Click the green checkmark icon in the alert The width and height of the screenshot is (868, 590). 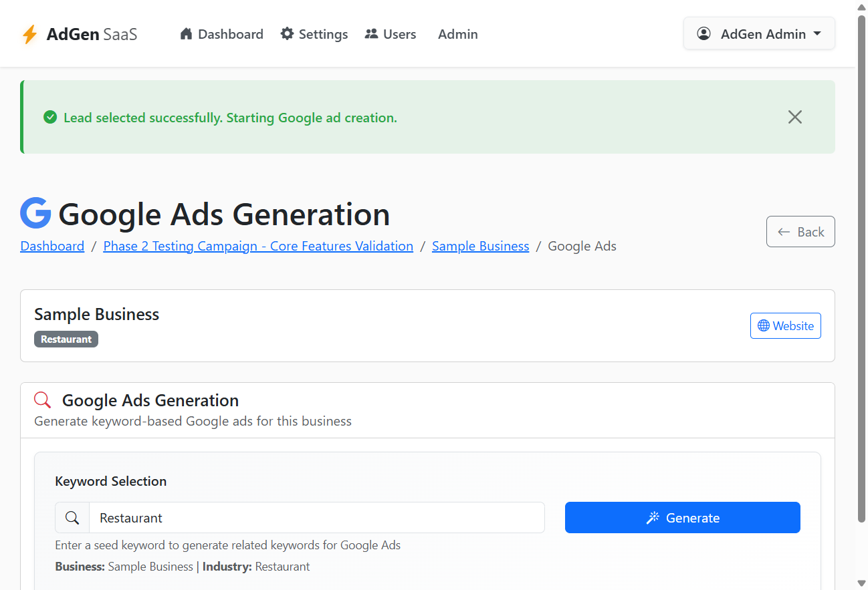pos(50,118)
